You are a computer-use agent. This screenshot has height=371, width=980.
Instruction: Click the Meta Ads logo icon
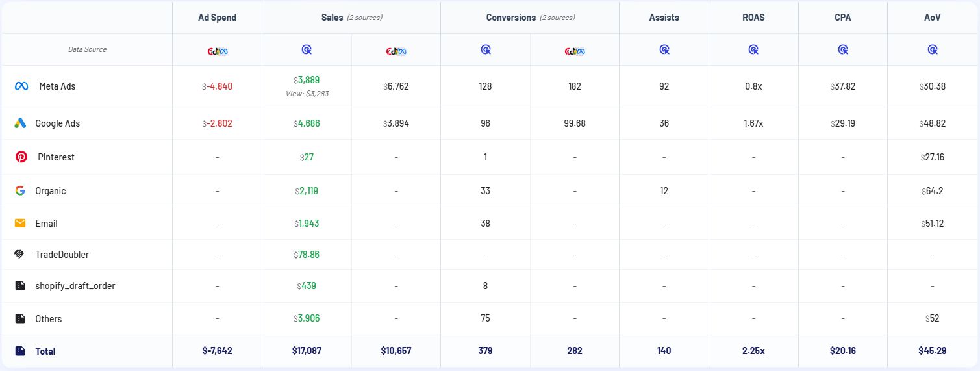pos(21,86)
